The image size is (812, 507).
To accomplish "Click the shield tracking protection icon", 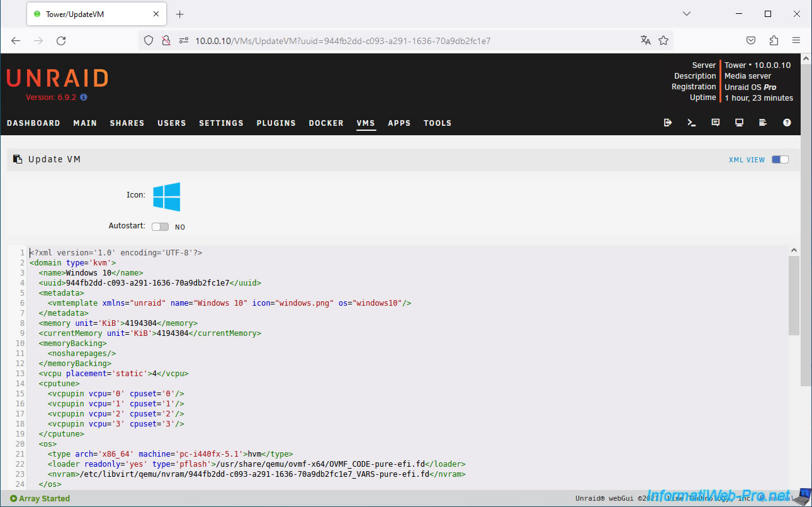I will click(149, 40).
